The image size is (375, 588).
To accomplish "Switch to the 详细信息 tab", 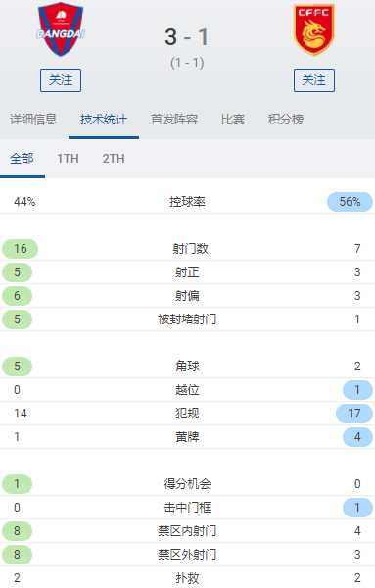I will [x=33, y=120].
